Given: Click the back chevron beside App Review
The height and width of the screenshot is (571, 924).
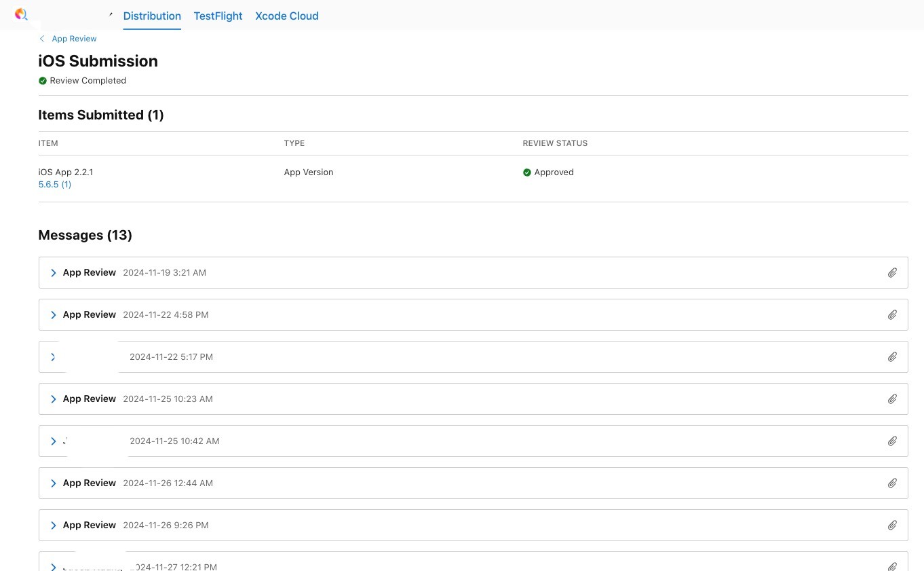Looking at the screenshot, I should coord(42,39).
